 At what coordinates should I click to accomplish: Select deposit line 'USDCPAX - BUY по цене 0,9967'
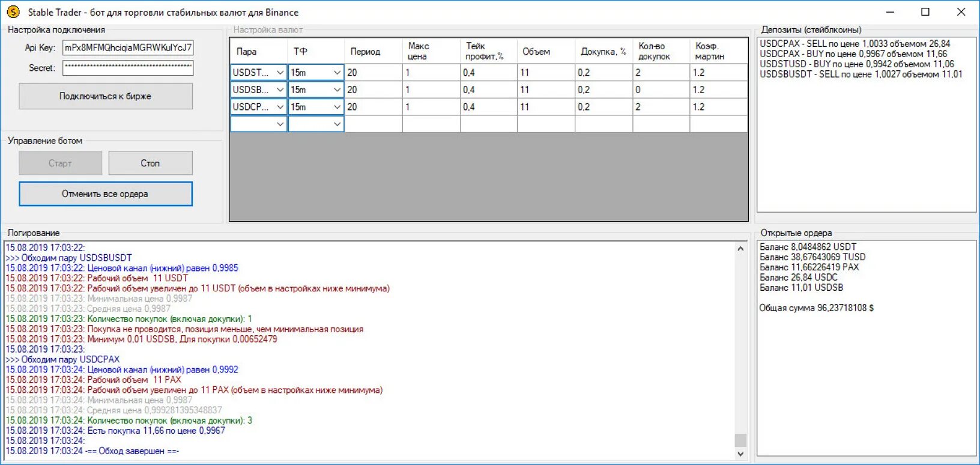853,54
